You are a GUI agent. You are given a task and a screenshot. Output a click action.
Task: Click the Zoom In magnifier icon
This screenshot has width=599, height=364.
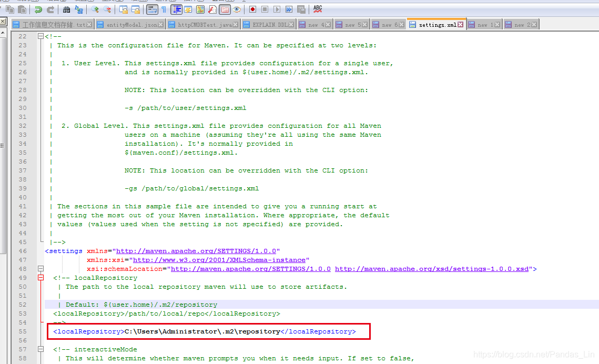point(95,9)
